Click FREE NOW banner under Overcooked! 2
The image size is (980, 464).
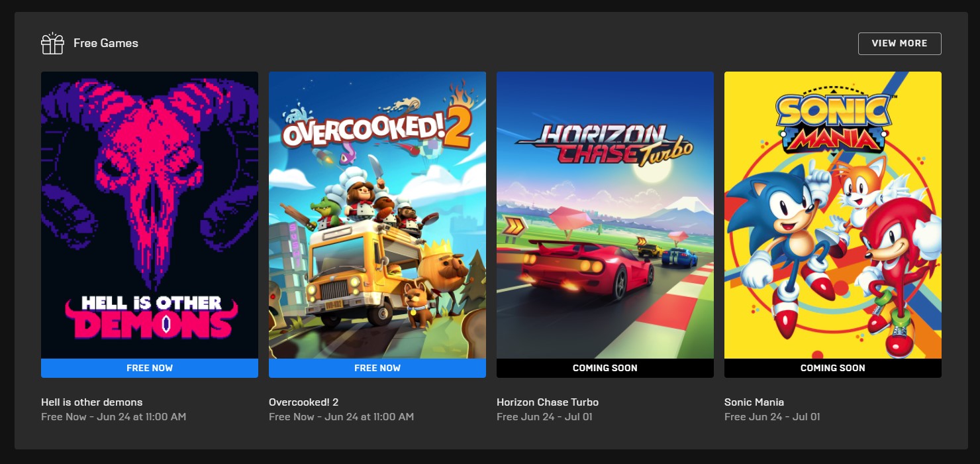tap(377, 368)
